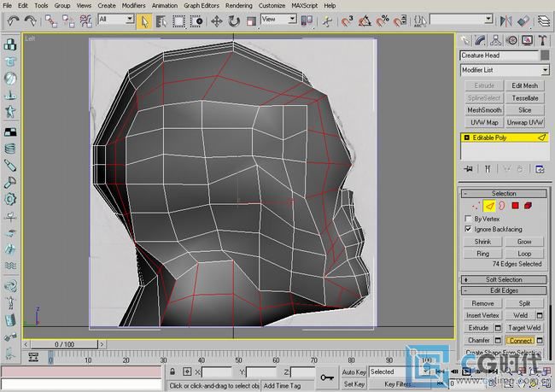Viewport: 555px width, 392px height.
Task: Select Border sub-object level icon
Action: click(x=501, y=206)
